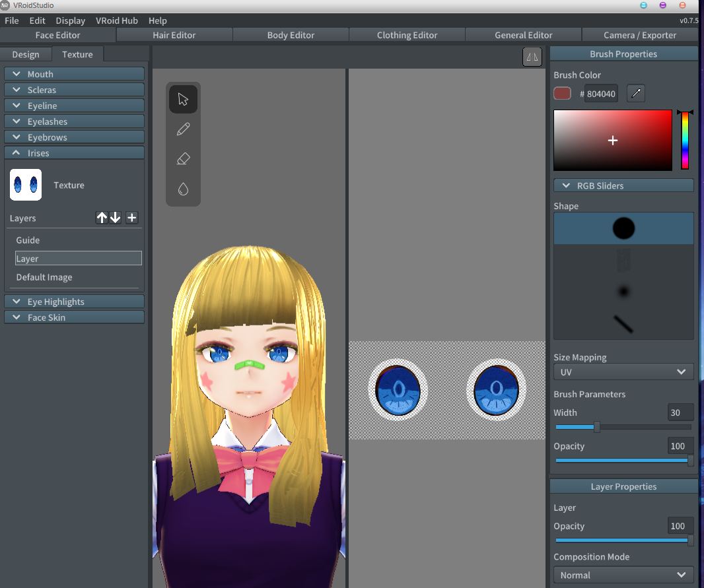Switch to the Clothing Editor tab
Screen dimensions: 704x588
407,35
